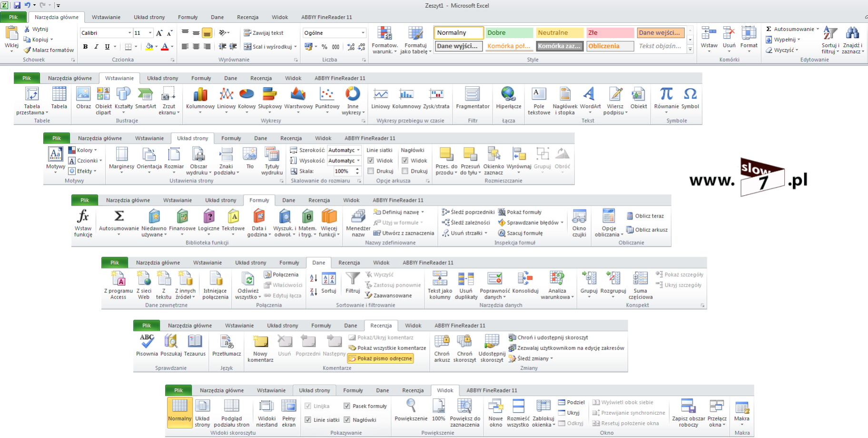
Task: Apply the Złe red cell style
Action: (610, 33)
